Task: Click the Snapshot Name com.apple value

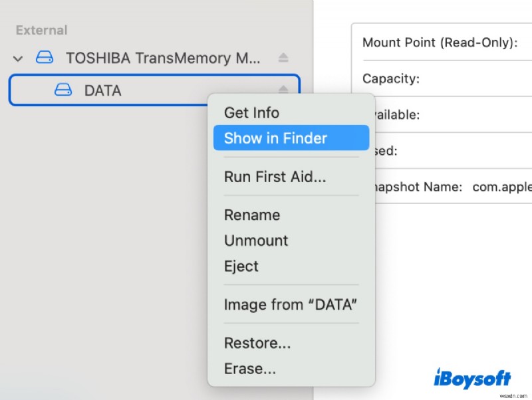Action: (502, 187)
